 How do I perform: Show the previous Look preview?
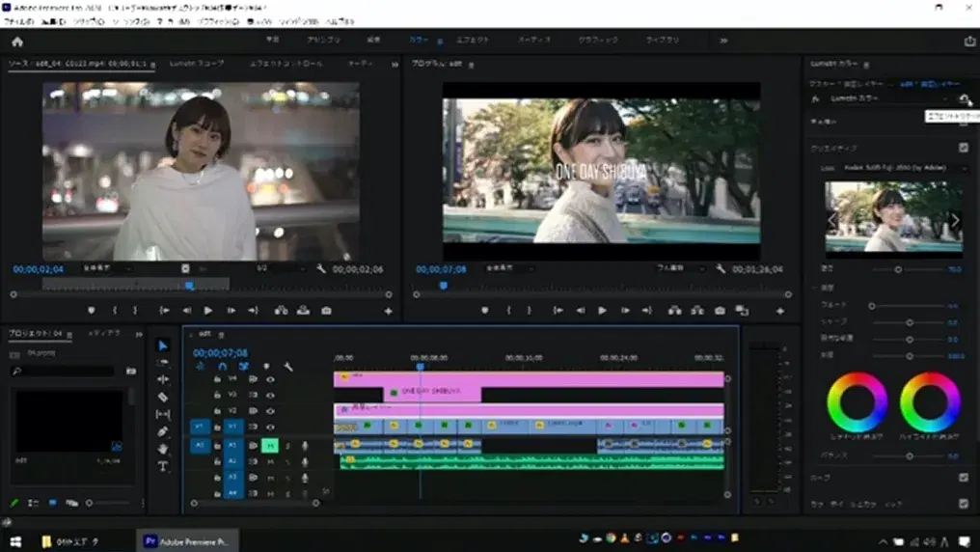pos(831,220)
